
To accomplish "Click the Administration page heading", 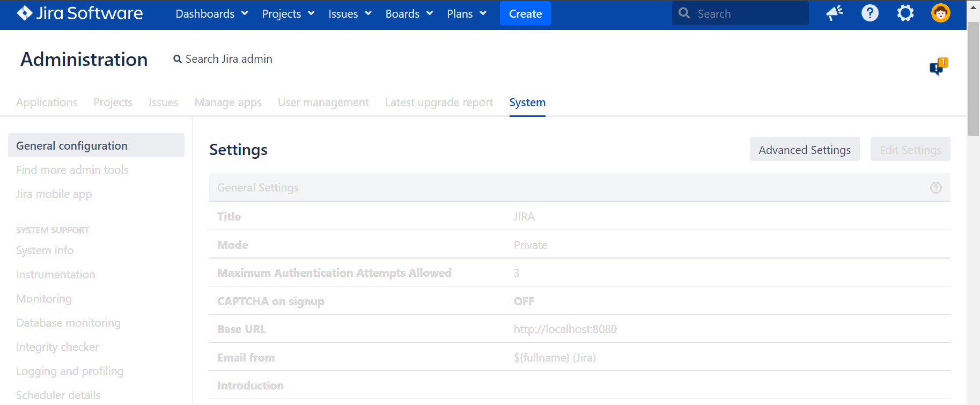I will pos(84,59).
